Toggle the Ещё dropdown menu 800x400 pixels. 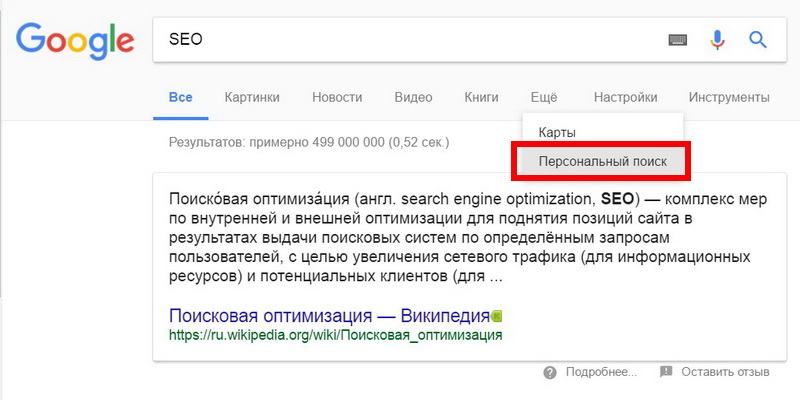pyautogui.click(x=544, y=97)
